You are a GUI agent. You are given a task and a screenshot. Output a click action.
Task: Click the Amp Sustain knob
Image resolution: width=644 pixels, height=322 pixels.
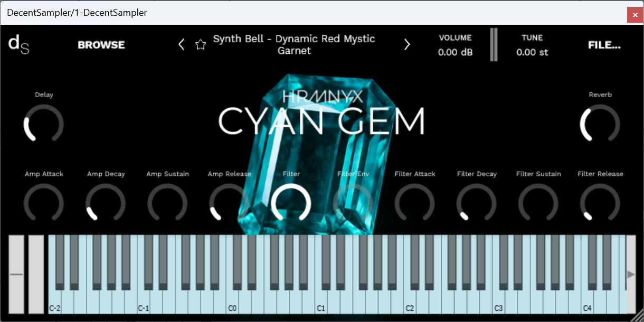167,203
